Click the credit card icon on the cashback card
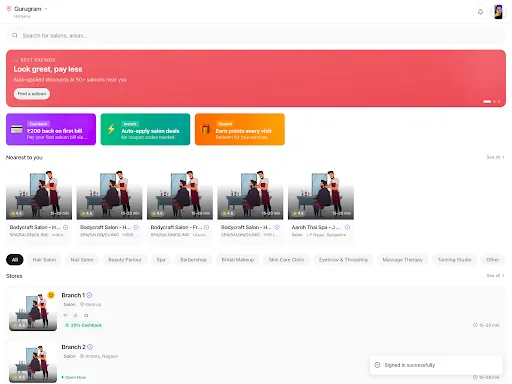The image size is (512, 384). (x=17, y=129)
